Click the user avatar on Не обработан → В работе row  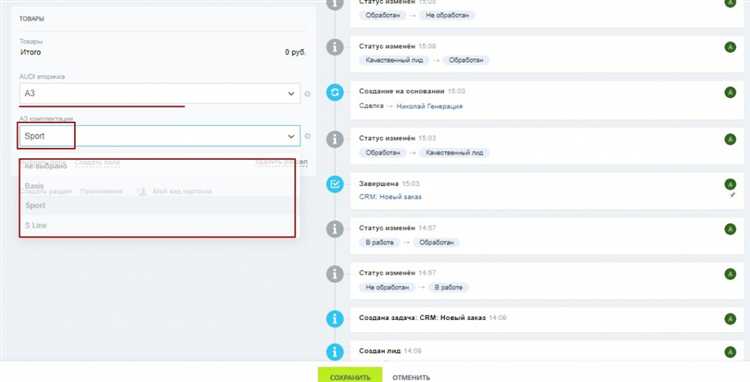(730, 274)
